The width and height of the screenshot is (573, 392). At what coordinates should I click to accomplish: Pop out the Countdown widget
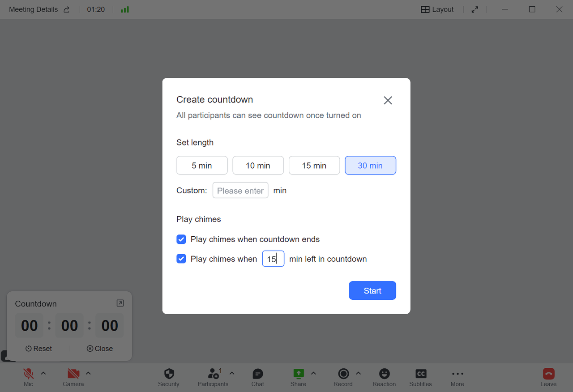tap(120, 303)
